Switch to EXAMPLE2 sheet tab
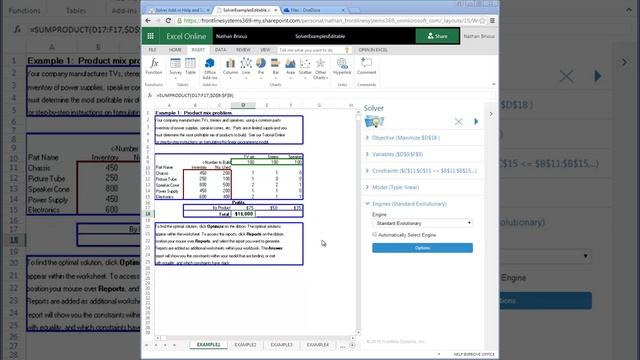 (245, 345)
